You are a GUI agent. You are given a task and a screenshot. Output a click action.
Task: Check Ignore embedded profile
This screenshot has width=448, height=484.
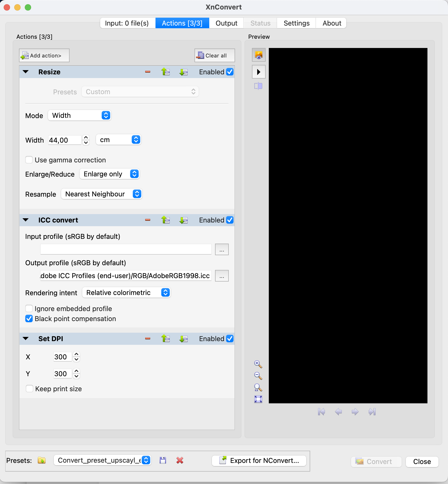[x=29, y=308]
